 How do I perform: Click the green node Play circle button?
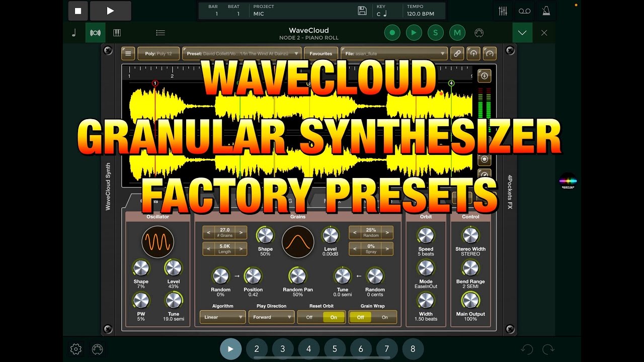coord(414,33)
